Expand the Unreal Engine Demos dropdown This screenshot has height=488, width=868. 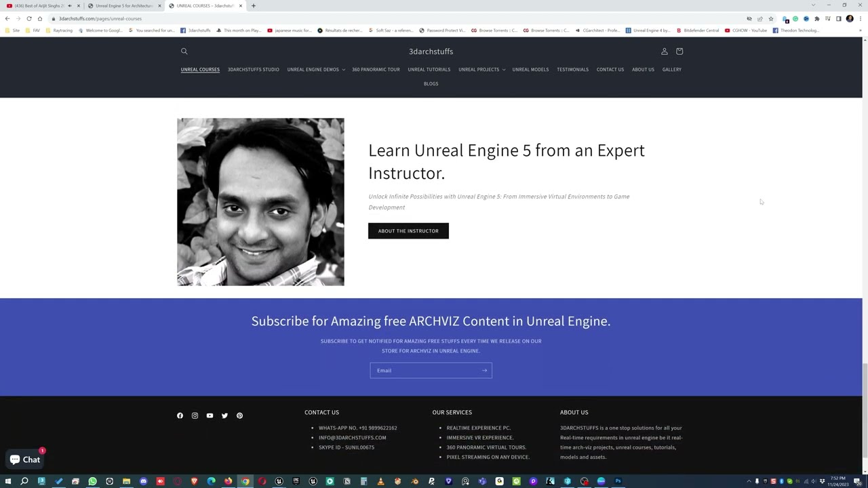[x=316, y=69]
